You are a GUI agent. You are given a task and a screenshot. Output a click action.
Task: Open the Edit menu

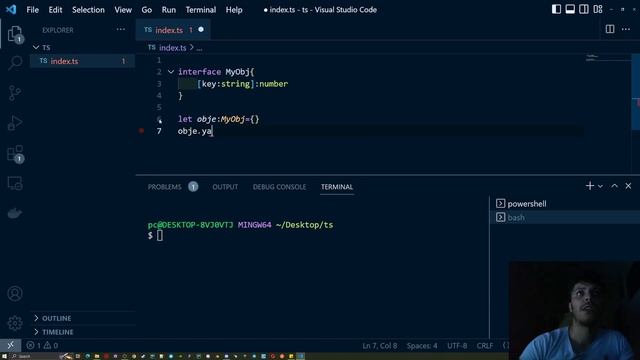point(55,9)
